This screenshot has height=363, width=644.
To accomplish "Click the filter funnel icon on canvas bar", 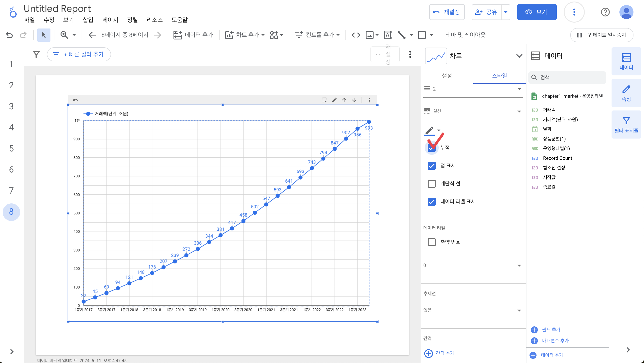I will tap(36, 54).
